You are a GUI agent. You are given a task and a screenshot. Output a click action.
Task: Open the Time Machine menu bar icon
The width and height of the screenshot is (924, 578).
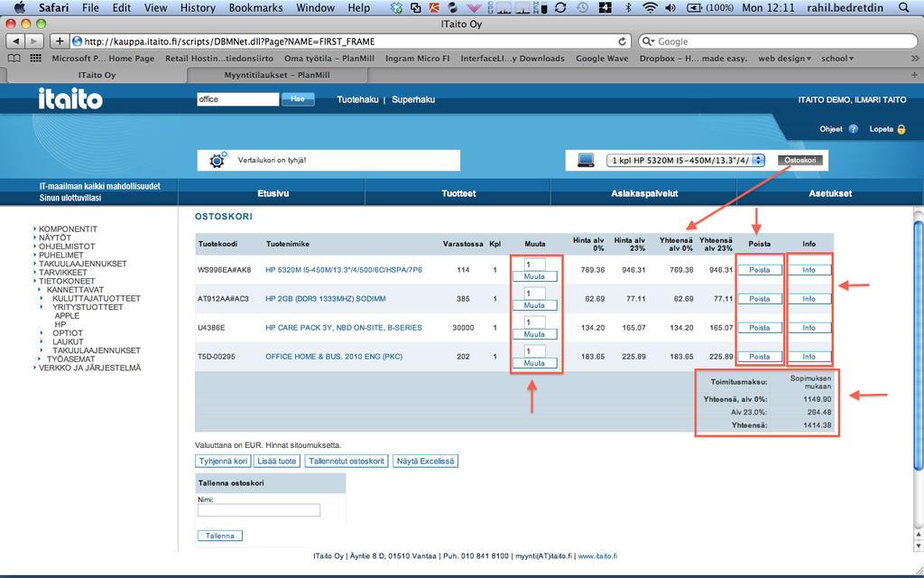[x=582, y=7]
